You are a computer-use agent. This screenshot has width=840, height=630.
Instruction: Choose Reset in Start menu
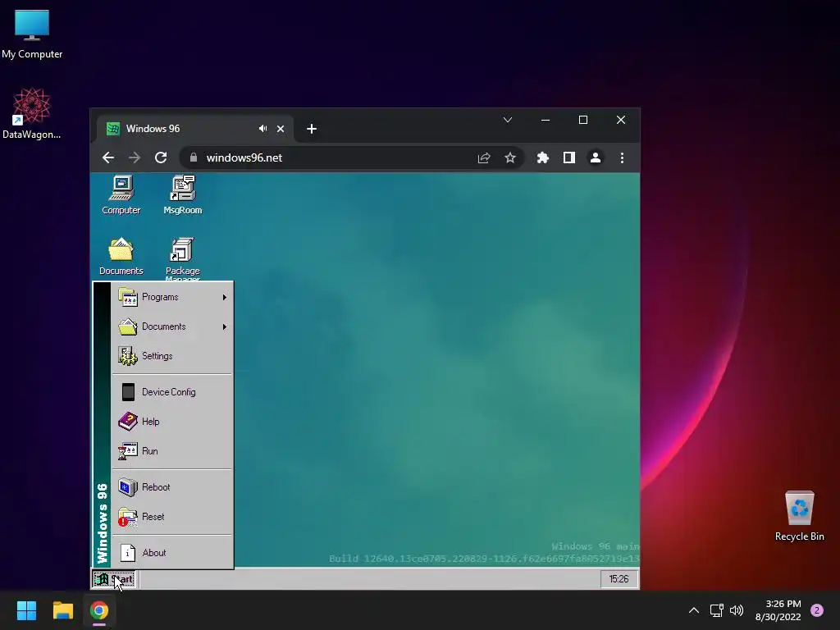coord(172,517)
